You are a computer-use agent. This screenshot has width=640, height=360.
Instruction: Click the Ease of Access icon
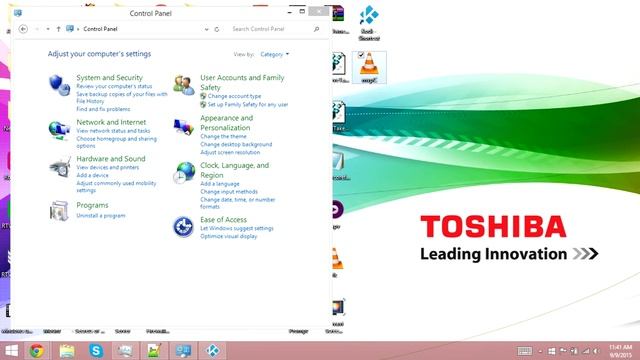(183, 227)
